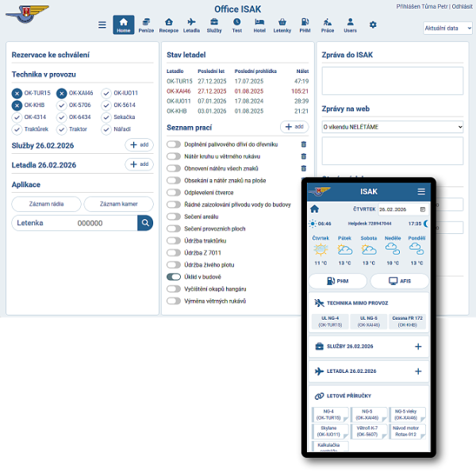This screenshot has width=476, height=476.
Task: Enable the Sečení areálu switch
Action: (173, 216)
